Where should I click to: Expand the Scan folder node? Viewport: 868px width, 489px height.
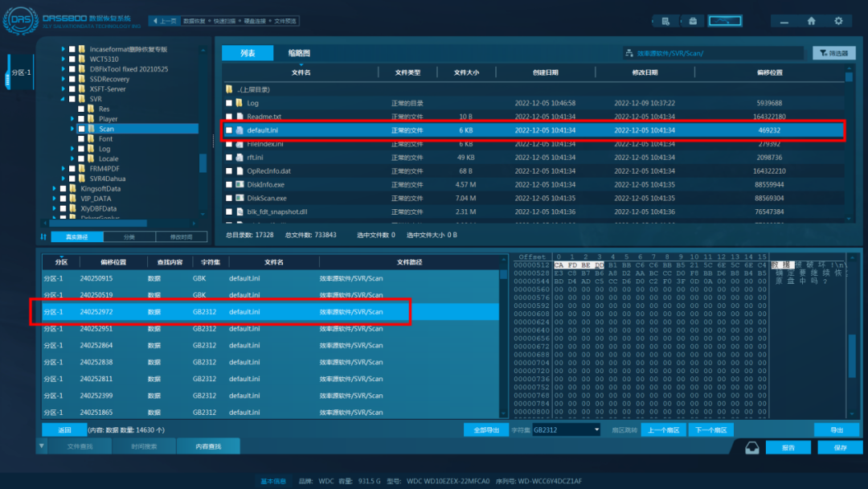[x=72, y=129]
